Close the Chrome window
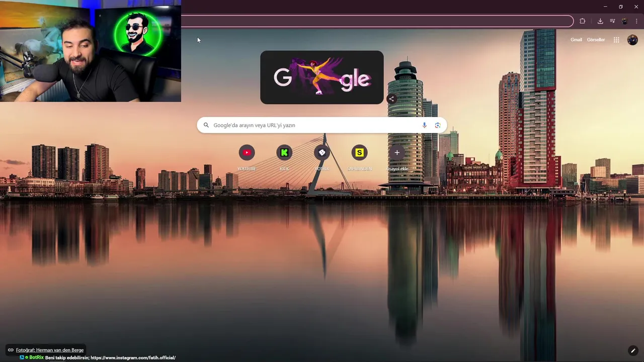The image size is (644, 362). [636, 7]
